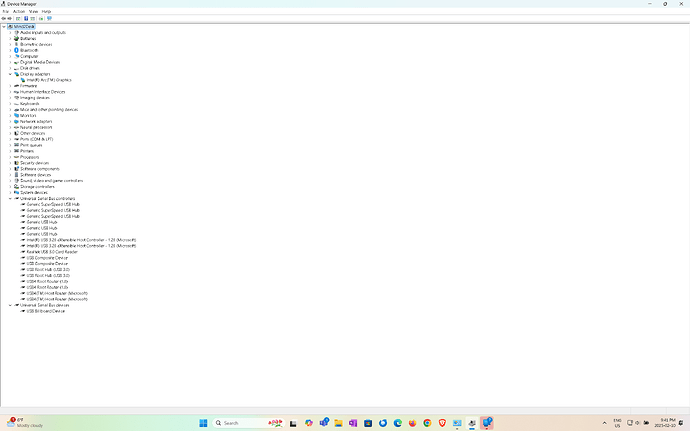
Task: Click the Back arrow in toolbar
Action: point(4,18)
